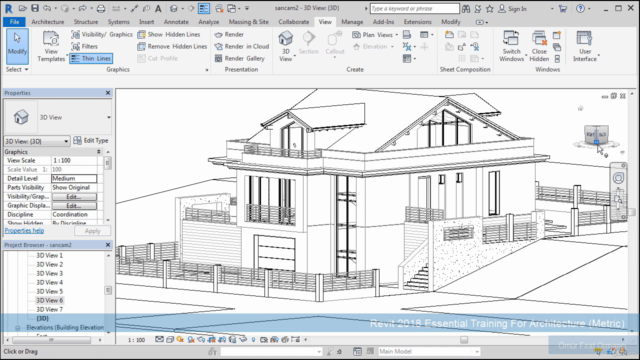This screenshot has height=360, width=640.
Task: Switch to the Structure tab
Action: [x=86, y=22]
